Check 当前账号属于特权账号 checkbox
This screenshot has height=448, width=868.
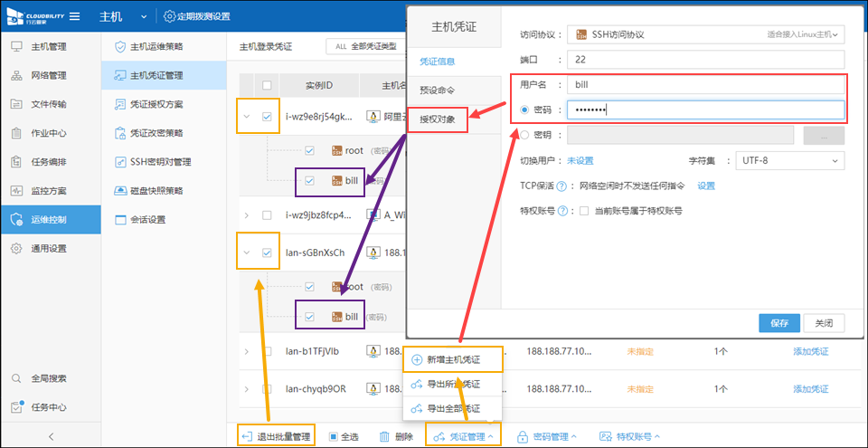click(x=585, y=211)
